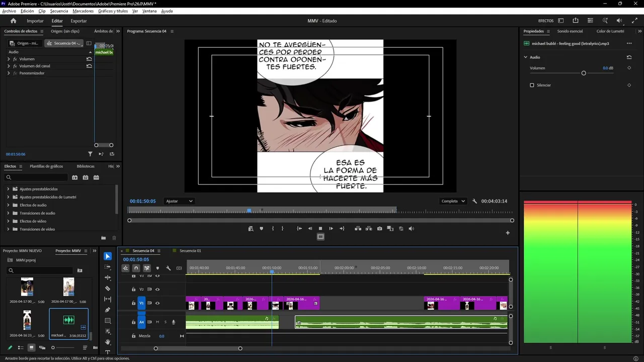The image size is (644, 362).
Task: Toggle Snap in timeline (magnet icon)
Action: [136, 268]
